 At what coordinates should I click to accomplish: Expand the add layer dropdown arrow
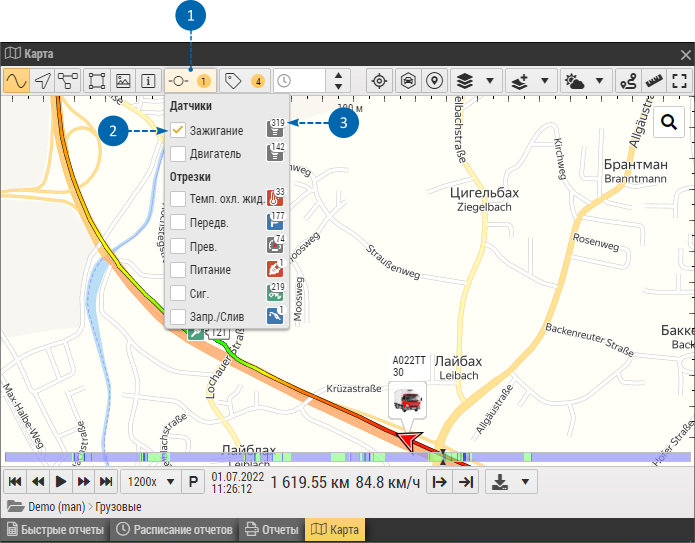545,81
